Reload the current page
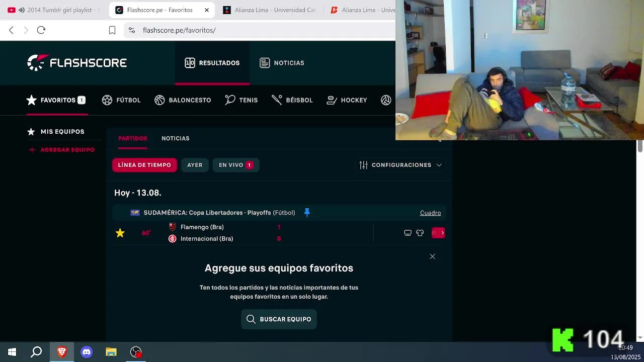Image resolution: width=644 pixels, height=362 pixels. (x=41, y=30)
